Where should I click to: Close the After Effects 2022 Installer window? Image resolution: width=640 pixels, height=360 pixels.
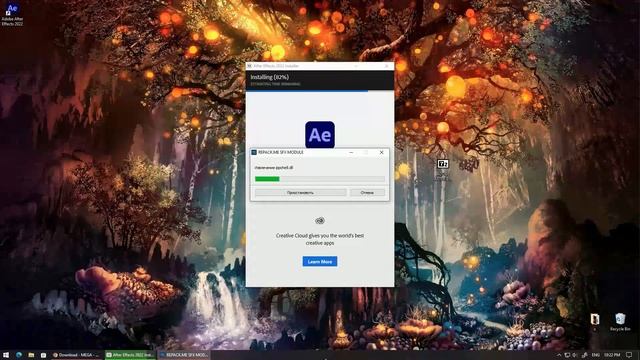coord(387,66)
